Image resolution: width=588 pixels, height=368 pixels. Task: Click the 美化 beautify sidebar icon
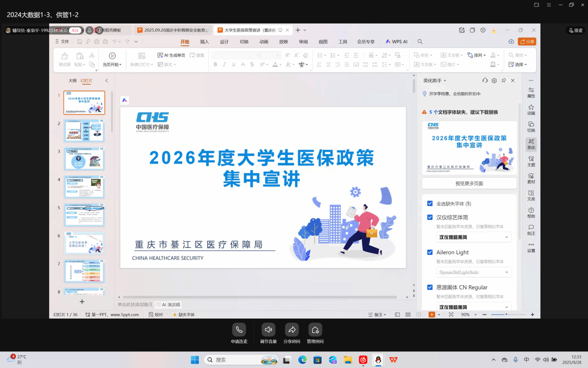(531, 144)
